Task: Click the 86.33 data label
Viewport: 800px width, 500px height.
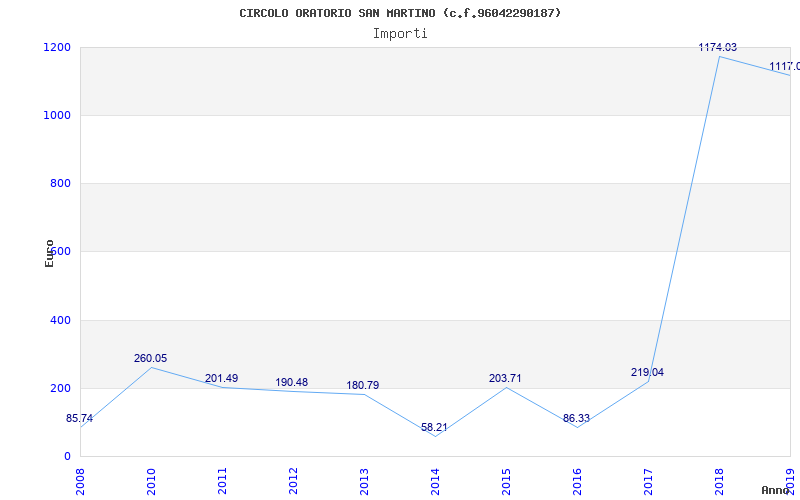Action: (577, 418)
